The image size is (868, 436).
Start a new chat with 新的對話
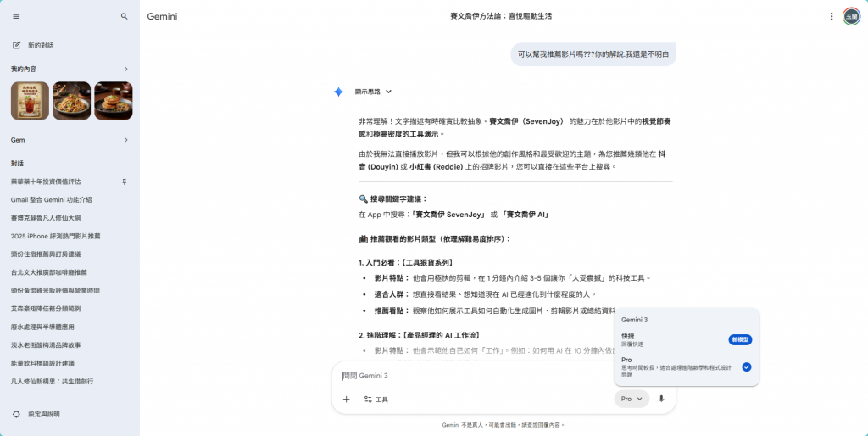pos(33,46)
